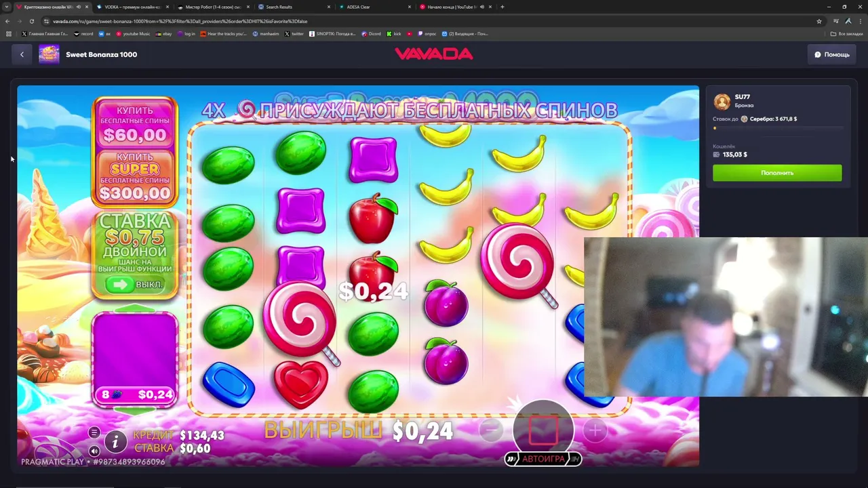Open the Главная bookmark

[x=45, y=34]
